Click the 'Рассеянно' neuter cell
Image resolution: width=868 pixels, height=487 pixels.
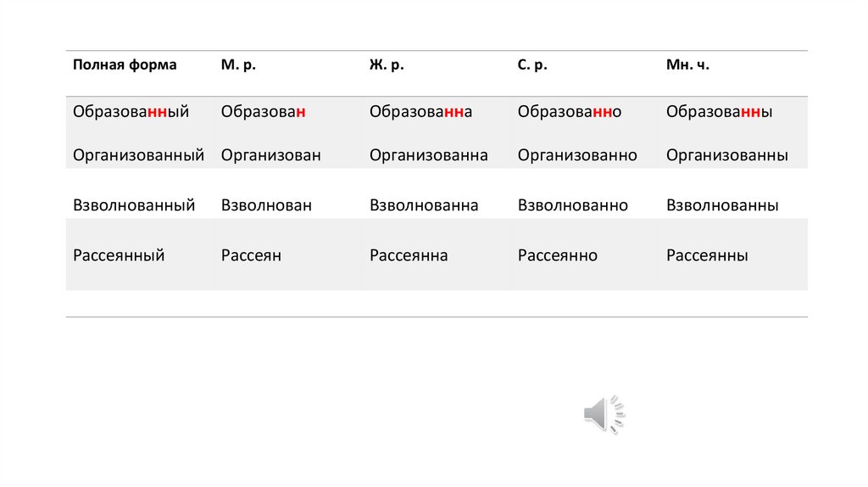tap(558, 255)
